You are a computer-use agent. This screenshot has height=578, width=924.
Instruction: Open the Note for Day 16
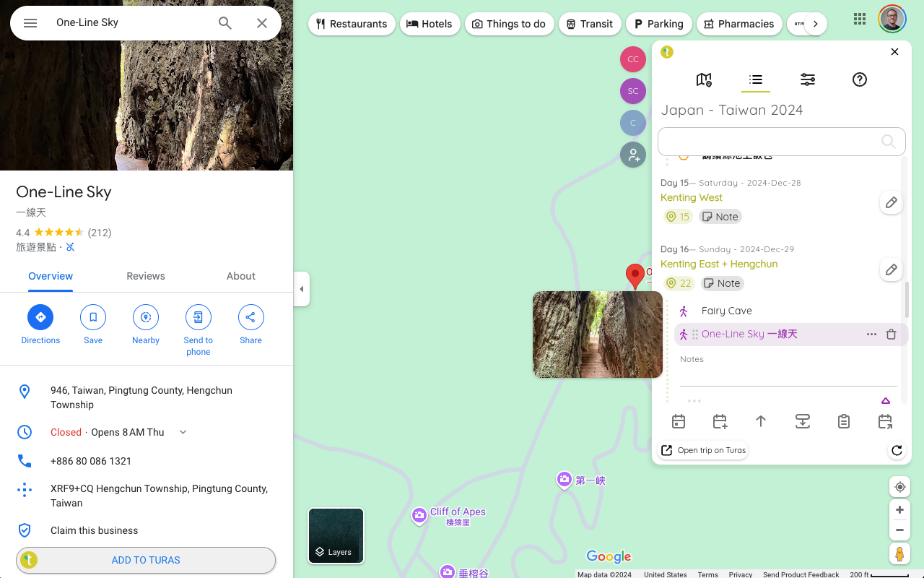point(722,283)
